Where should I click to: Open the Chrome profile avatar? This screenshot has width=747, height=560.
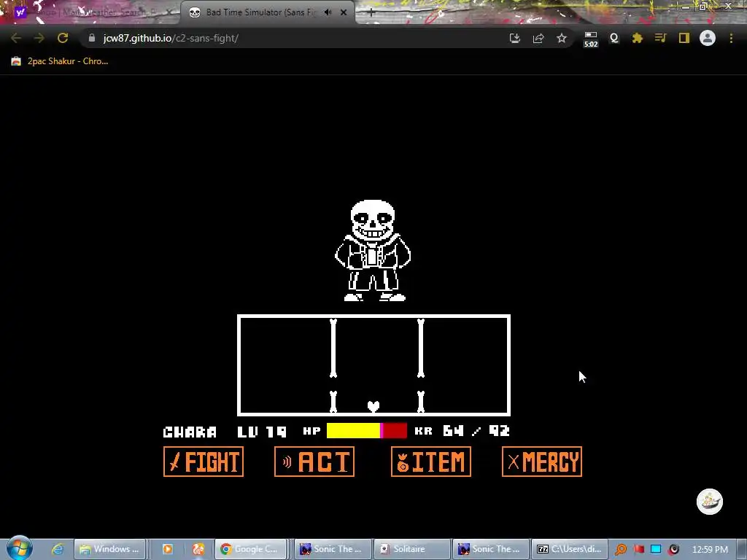(x=708, y=38)
